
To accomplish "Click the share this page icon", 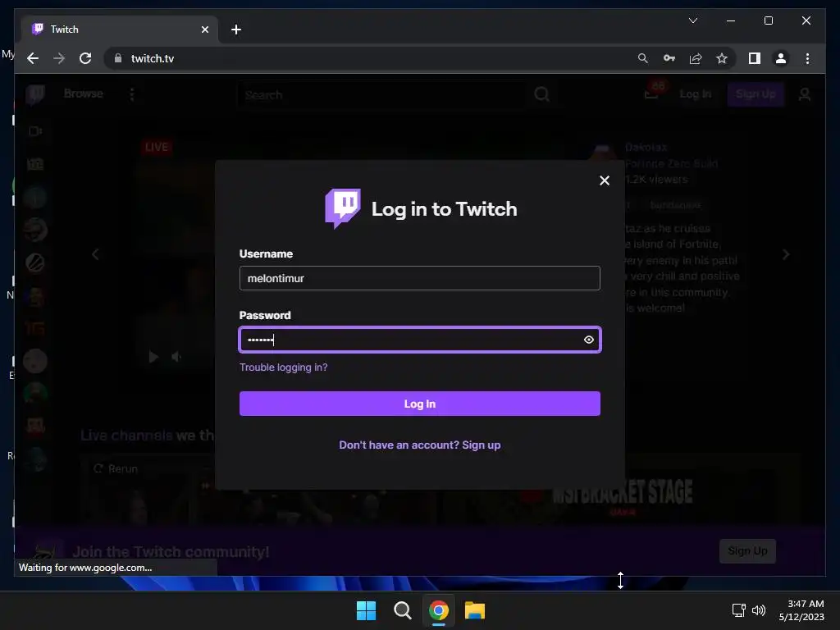I will click(x=696, y=58).
